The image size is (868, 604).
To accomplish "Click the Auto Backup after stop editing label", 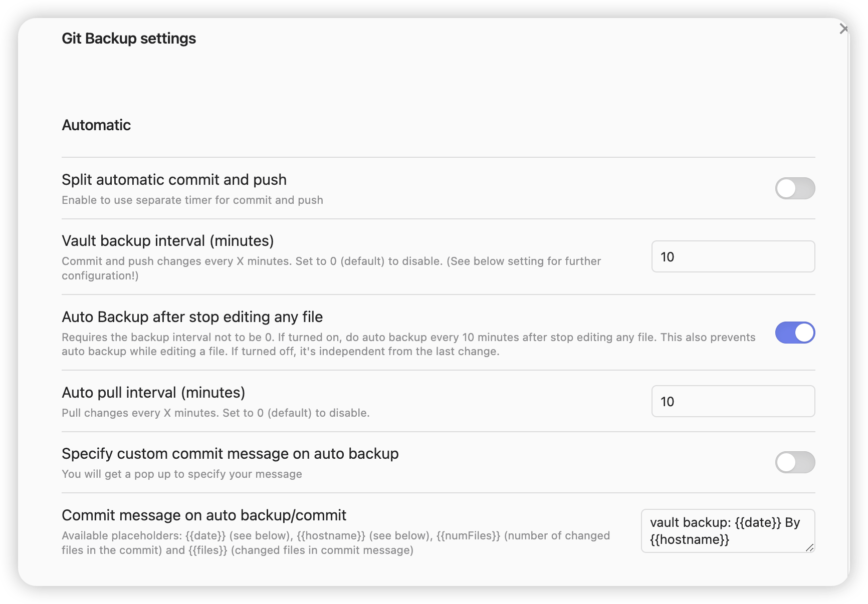I will point(192,317).
